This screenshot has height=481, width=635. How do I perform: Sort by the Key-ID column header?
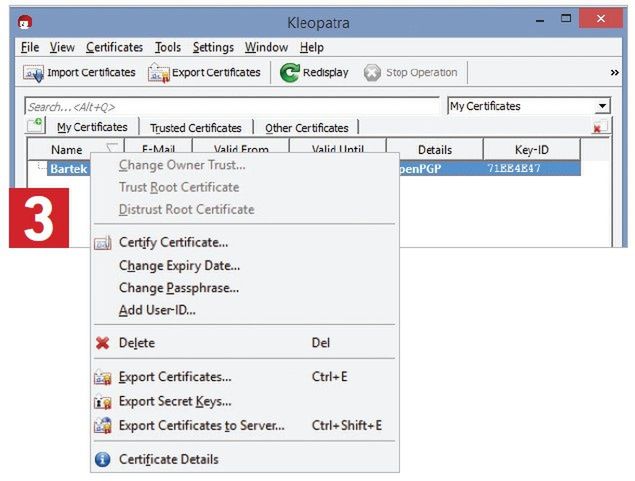point(531,150)
